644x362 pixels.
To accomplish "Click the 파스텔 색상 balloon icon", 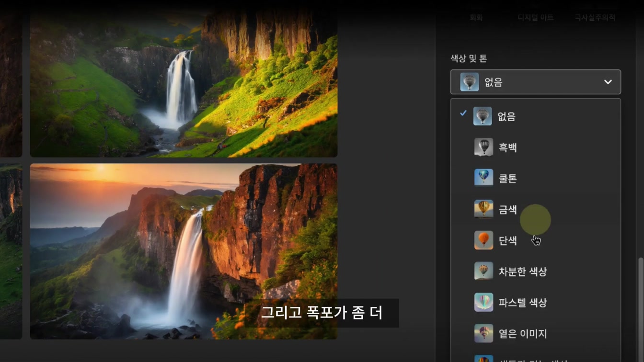I will (x=483, y=303).
